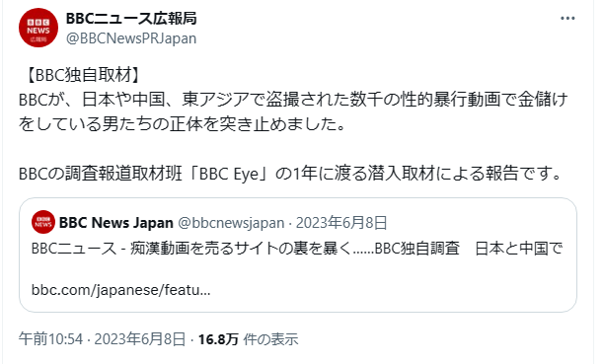
Task: Open BBC News Japan quoted account name
Action: 115,223
